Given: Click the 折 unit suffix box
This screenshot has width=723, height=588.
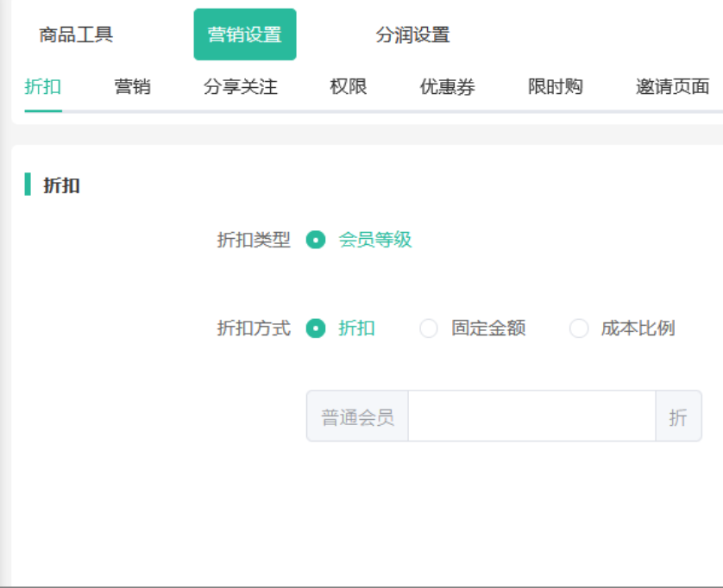Looking at the screenshot, I should pyautogui.click(x=678, y=417).
